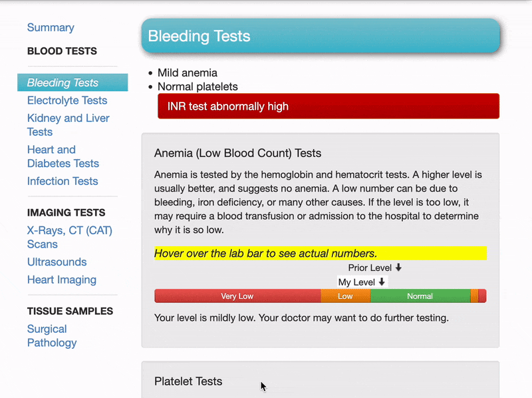Click the Anemia (Low Blood Count) Tests heading

coord(237,153)
